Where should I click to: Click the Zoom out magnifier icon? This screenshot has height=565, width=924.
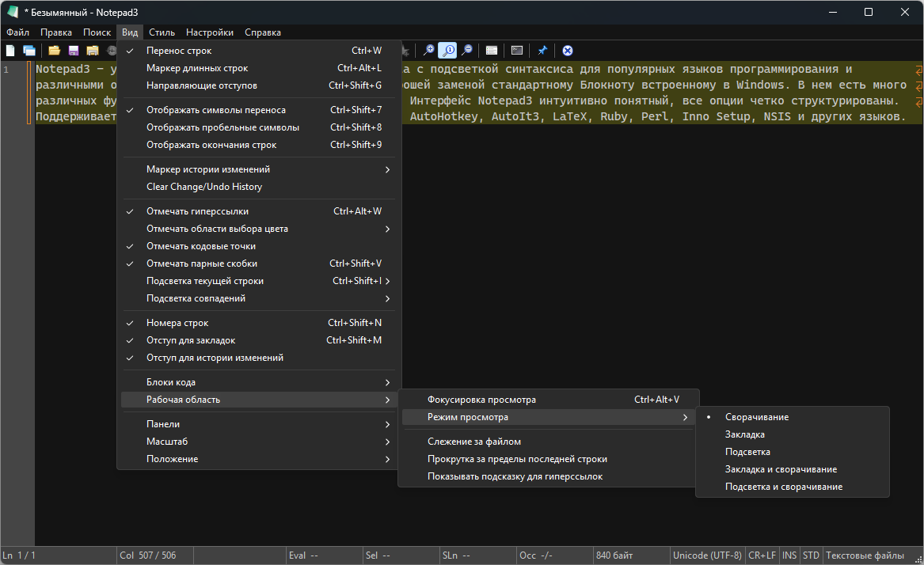[x=467, y=51]
